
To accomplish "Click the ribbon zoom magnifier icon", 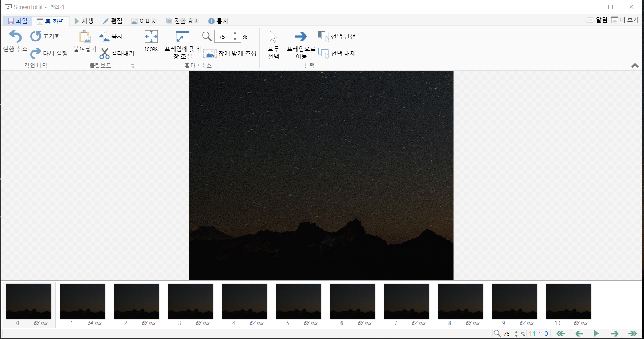I will point(207,36).
